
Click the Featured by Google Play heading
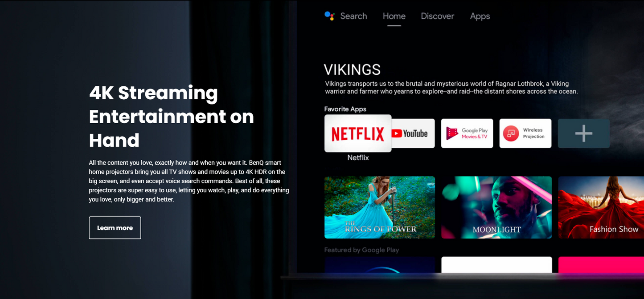point(361,250)
